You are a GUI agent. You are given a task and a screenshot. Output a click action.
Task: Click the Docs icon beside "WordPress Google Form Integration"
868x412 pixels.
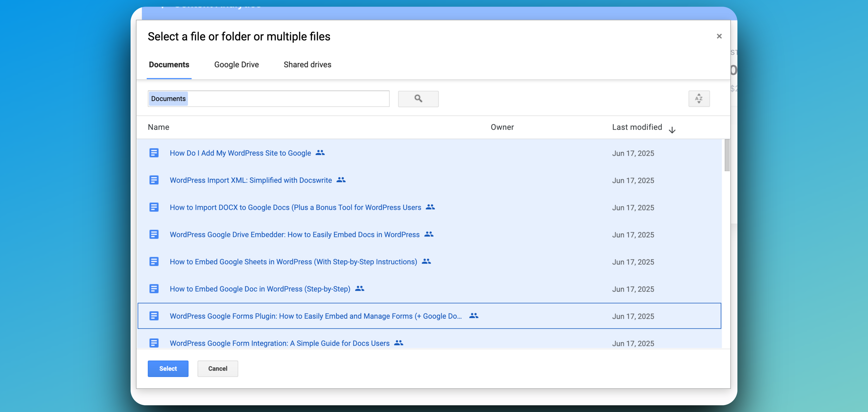[x=154, y=343]
